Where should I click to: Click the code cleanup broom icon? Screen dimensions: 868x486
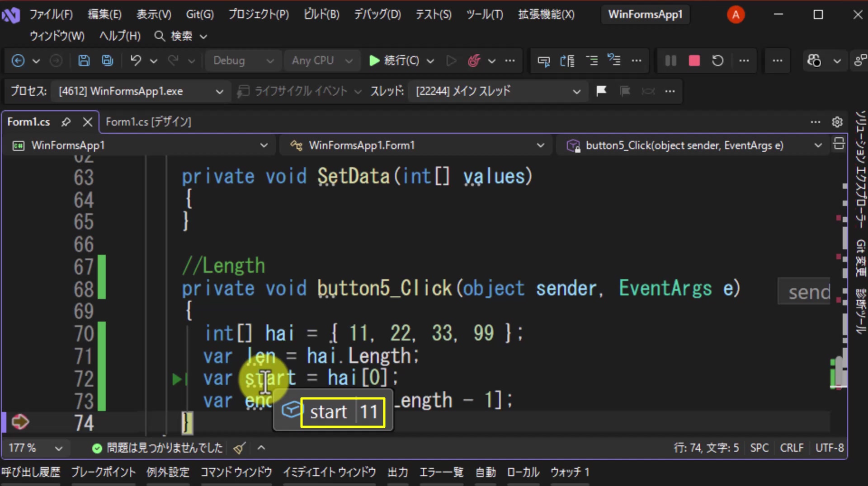[x=239, y=448]
